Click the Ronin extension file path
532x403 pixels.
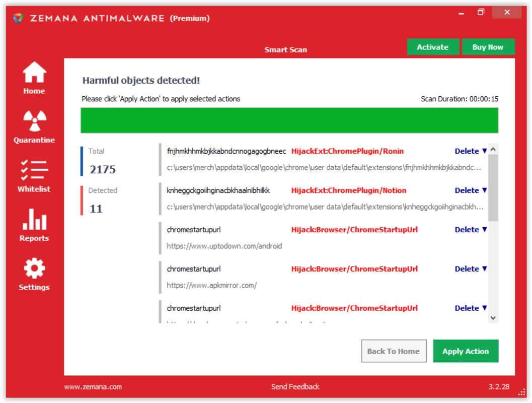[324, 168]
